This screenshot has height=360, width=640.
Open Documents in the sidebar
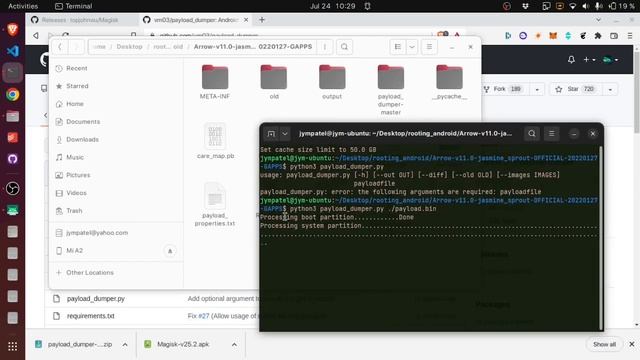[83, 122]
